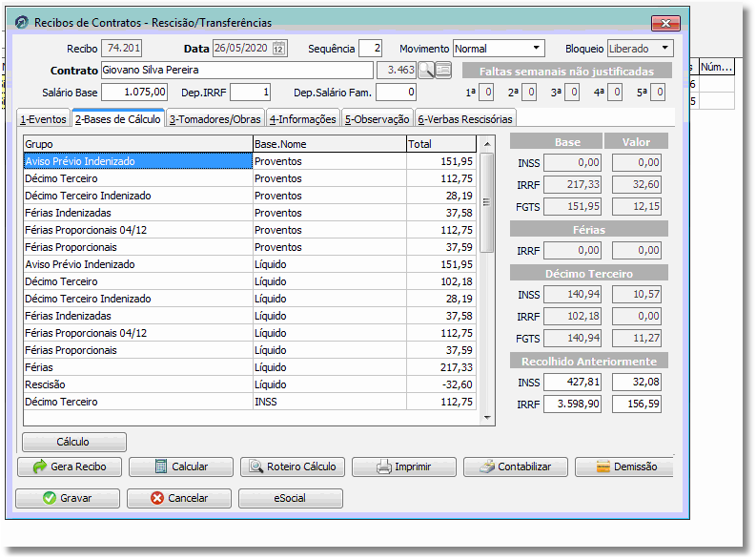Click the 3ª week faltas field
This screenshot has height=560, width=756.
(572, 93)
